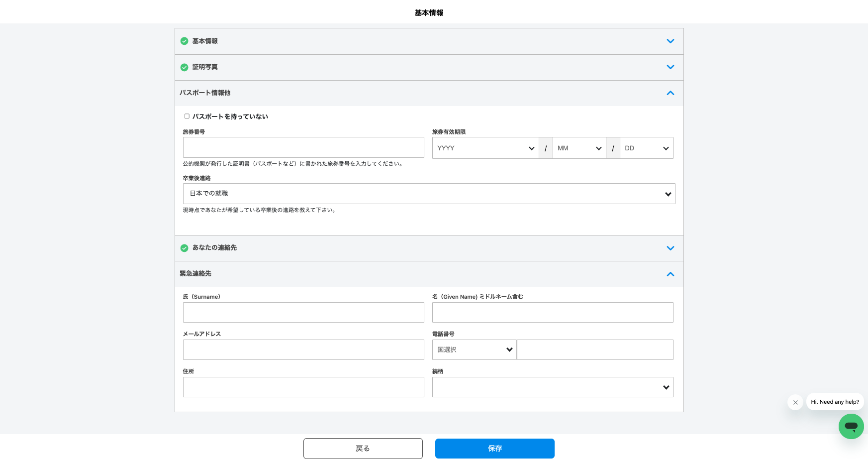Click the あなたの連絡先 section header title
The height and width of the screenshot is (462, 868).
[214, 247]
